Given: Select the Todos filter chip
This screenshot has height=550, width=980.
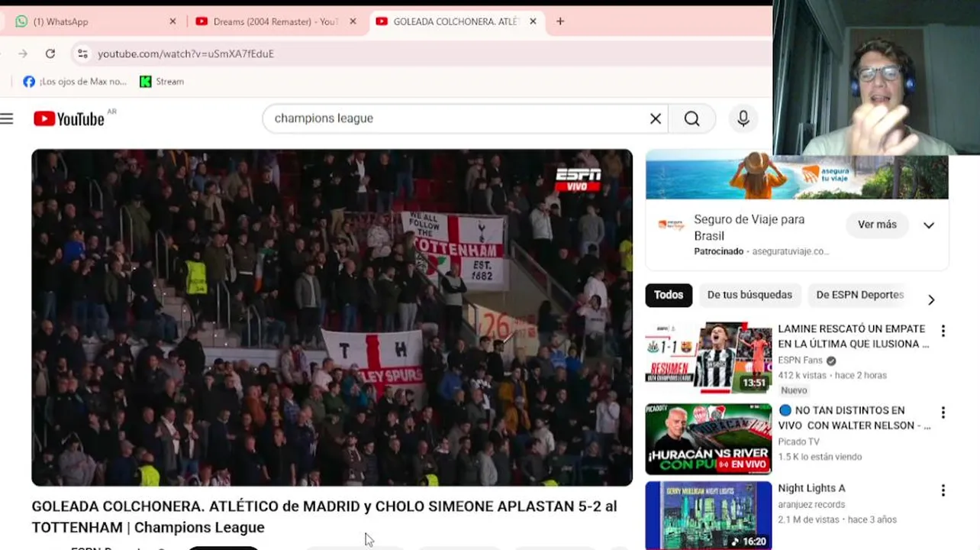Looking at the screenshot, I should (x=669, y=295).
